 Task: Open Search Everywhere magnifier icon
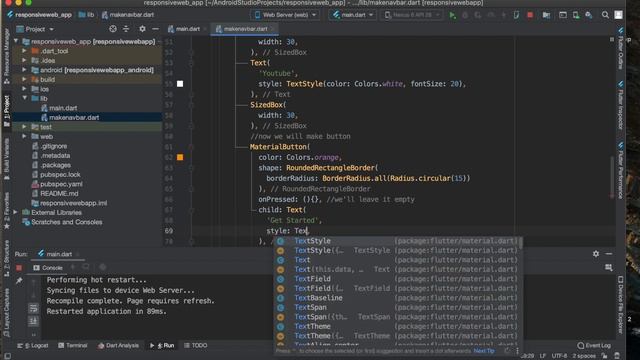tap(605, 15)
